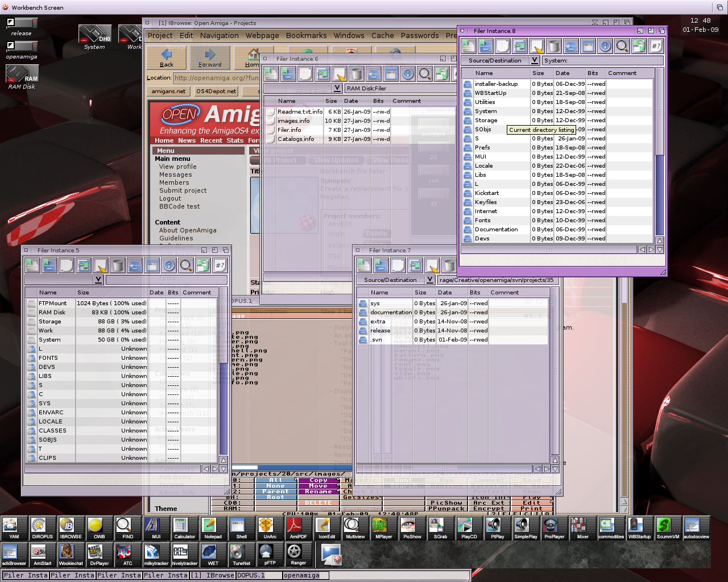This screenshot has height=582, width=728.
Task: Open V path dropdown in Filer Instance.5
Action: click(x=98, y=280)
